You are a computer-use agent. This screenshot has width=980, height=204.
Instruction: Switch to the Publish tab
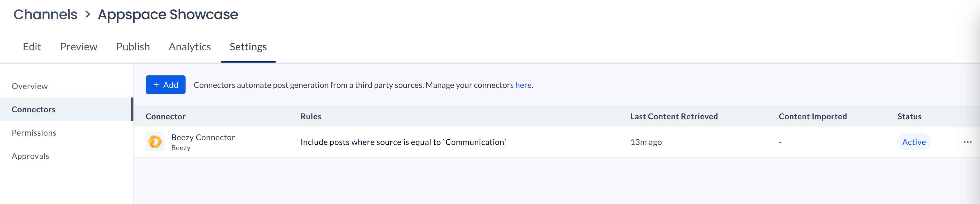[x=133, y=47]
